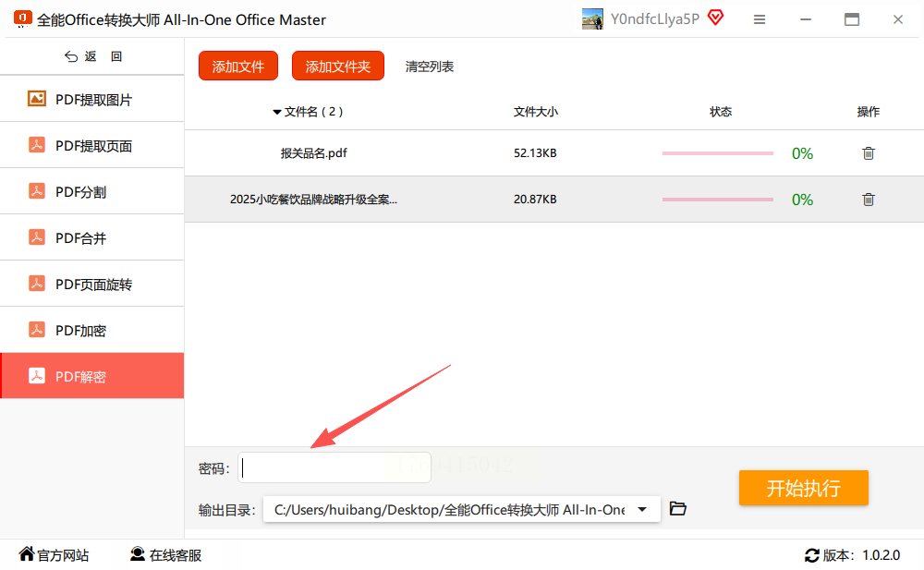Viewport: 924px width, 570px height.
Task: Open the PDF页面旋转 menu item
Action: (91, 284)
